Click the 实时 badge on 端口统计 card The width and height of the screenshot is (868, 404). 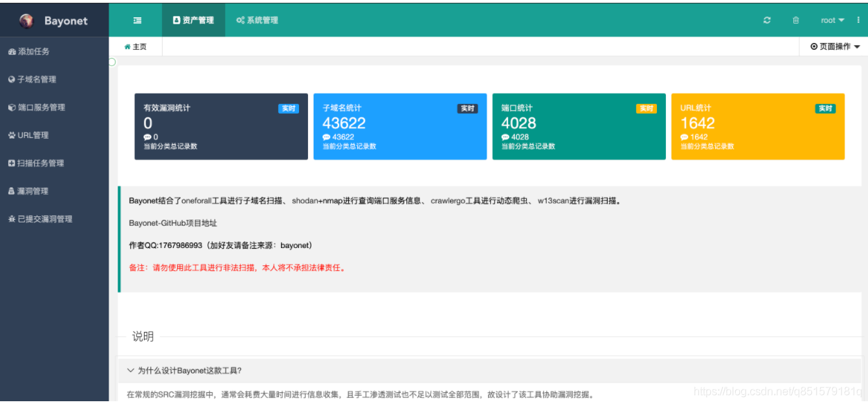pyautogui.click(x=647, y=109)
